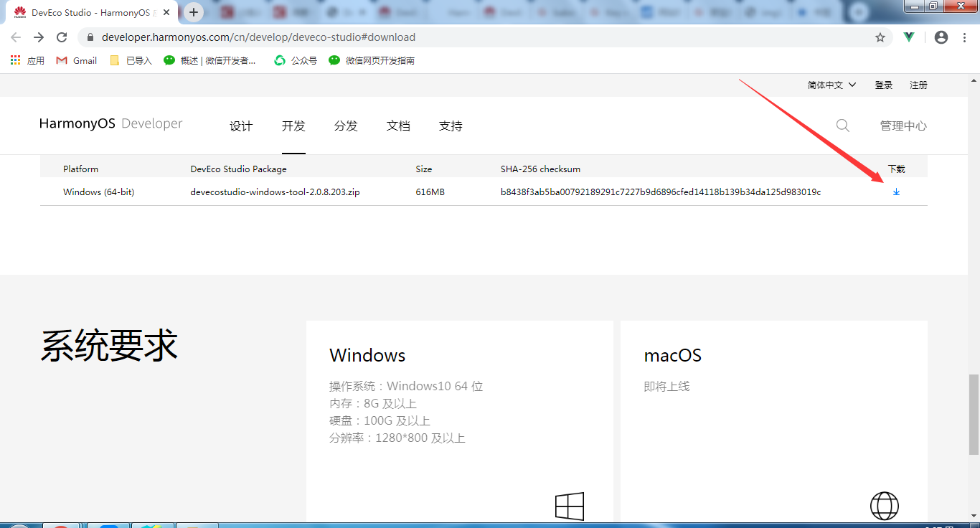The height and width of the screenshot is (528, 980).
Task: Open a new Chrome tab
Action: tap(194, 12)
